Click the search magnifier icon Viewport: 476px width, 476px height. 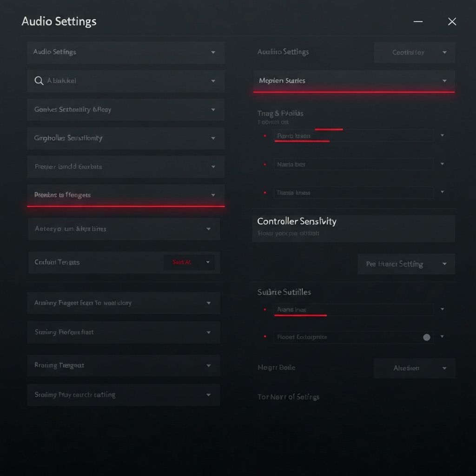tap(40, 80)
